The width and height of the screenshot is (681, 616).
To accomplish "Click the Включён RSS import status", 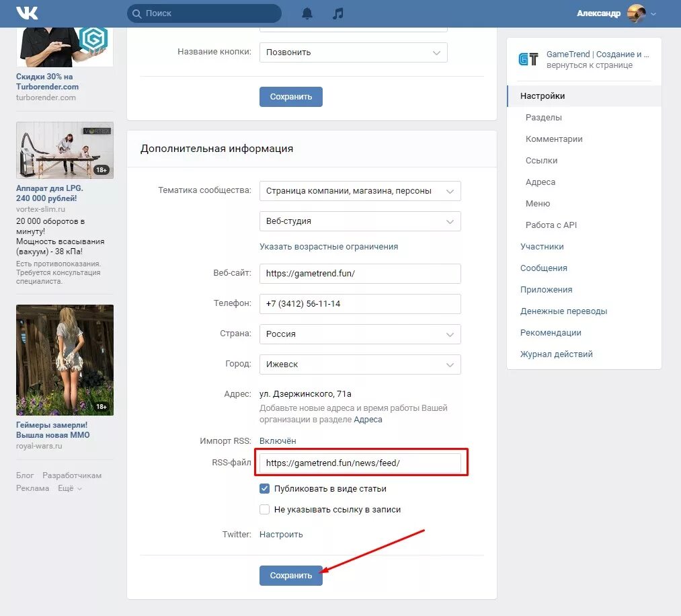I will click(278, 441).
